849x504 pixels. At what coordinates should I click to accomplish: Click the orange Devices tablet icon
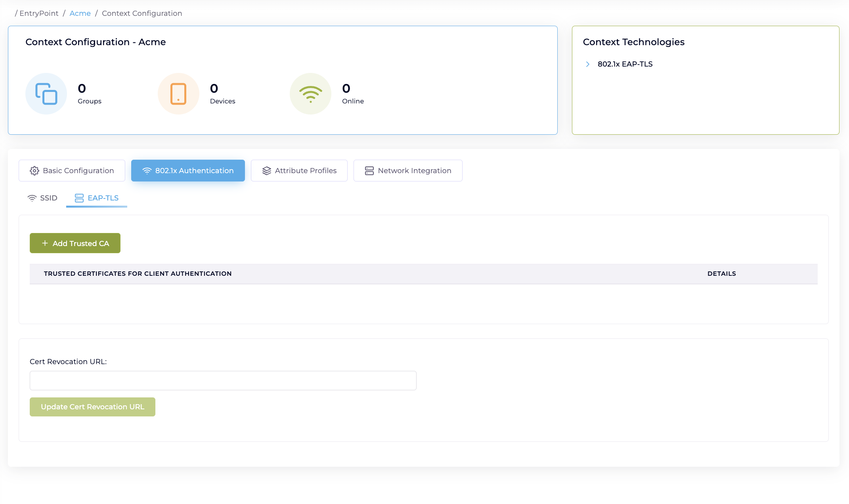(x=178, y=94)
